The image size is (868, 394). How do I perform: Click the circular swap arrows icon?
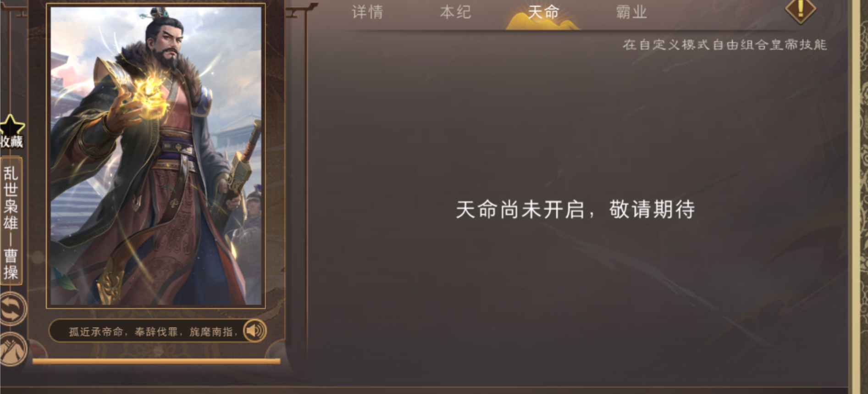click(x=12, y=309)
